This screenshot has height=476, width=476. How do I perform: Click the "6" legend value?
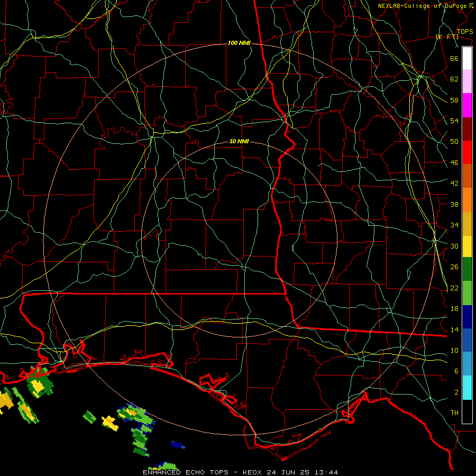click(x=456, y=371)
